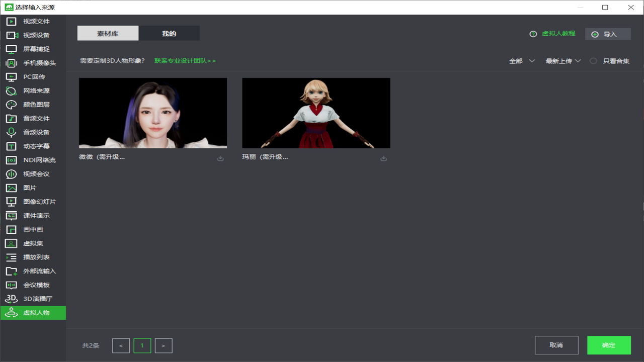Pick the 音频设备 microphone icon
Screen dimensions: 644x362
pos(11,132)
